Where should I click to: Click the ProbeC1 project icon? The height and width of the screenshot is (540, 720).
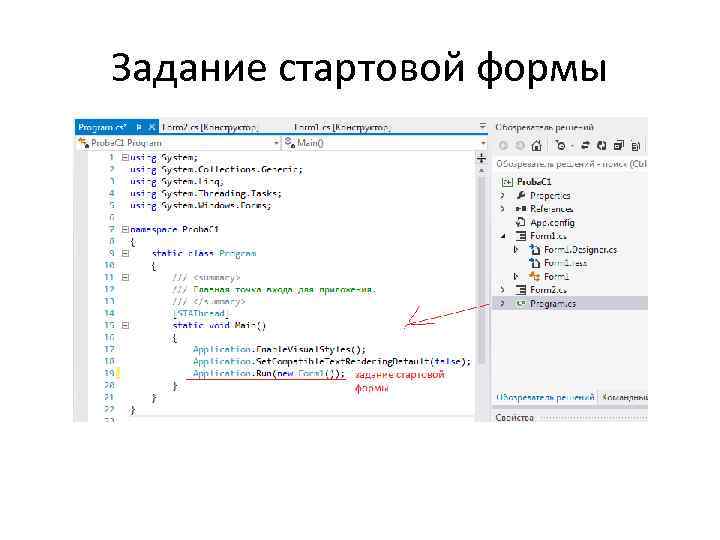pos(507,182)
